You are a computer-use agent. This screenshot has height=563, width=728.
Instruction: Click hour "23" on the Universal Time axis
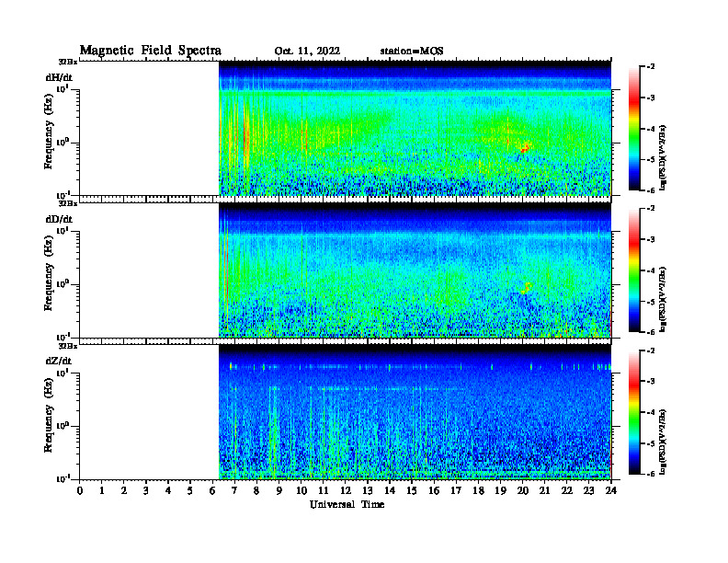(588, 491)
